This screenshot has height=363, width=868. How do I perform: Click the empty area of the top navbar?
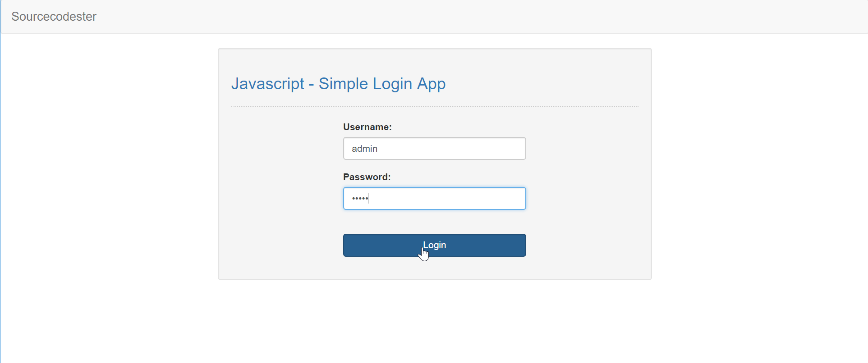(451, 17)
